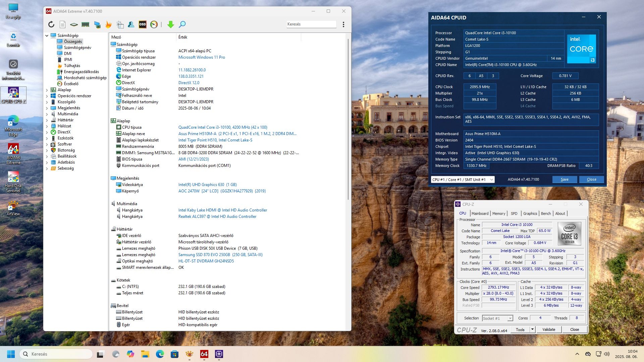Collapse the Számítógép tree node
Screen dimensions: 644x362
tap(47, 36)
